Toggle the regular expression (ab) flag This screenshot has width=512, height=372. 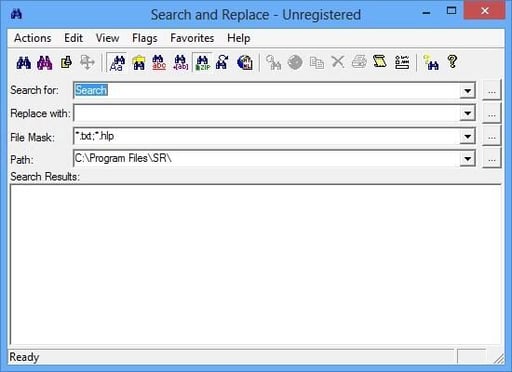click(181, 62)
